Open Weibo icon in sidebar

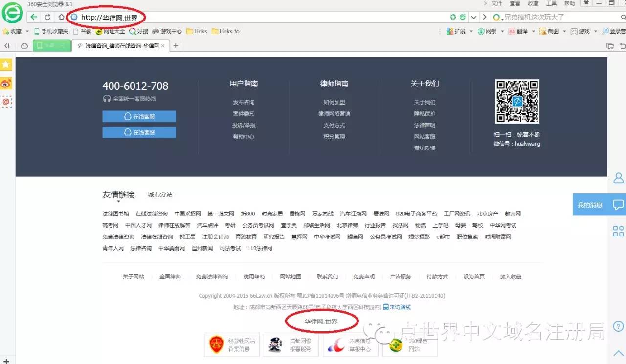click(6, 83)
